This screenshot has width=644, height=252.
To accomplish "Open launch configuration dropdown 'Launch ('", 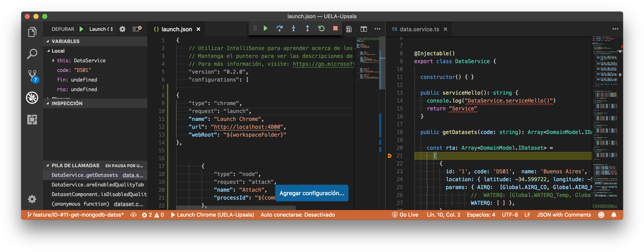I will point(101,29).
